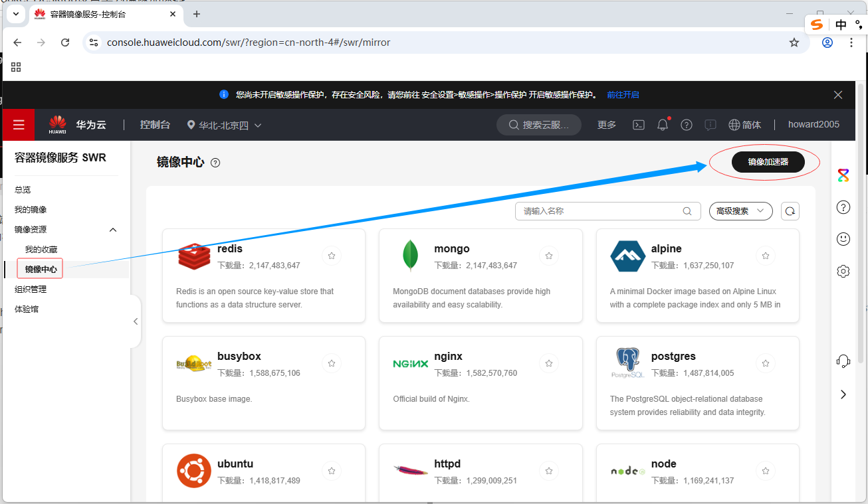Click the Sogou input method icon
The width and height of the screenshot is (868, 504).
pyautogui.click(x=817, y=25)
